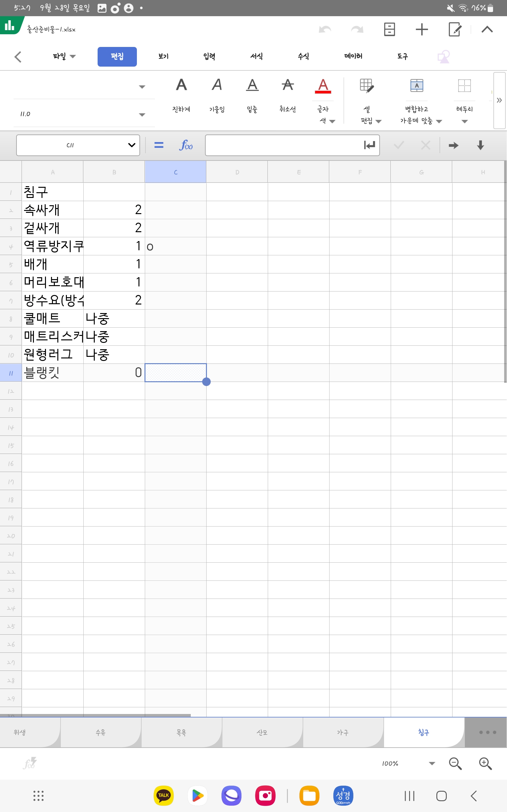Open the border (테두리) options
The height and width of the screenshot is (812, 507).
464,86
